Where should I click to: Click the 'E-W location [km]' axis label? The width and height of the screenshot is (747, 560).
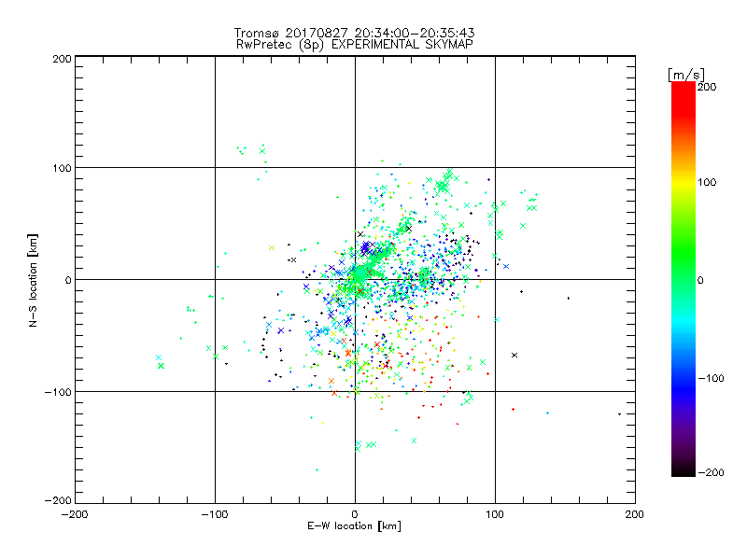point(354,526)
